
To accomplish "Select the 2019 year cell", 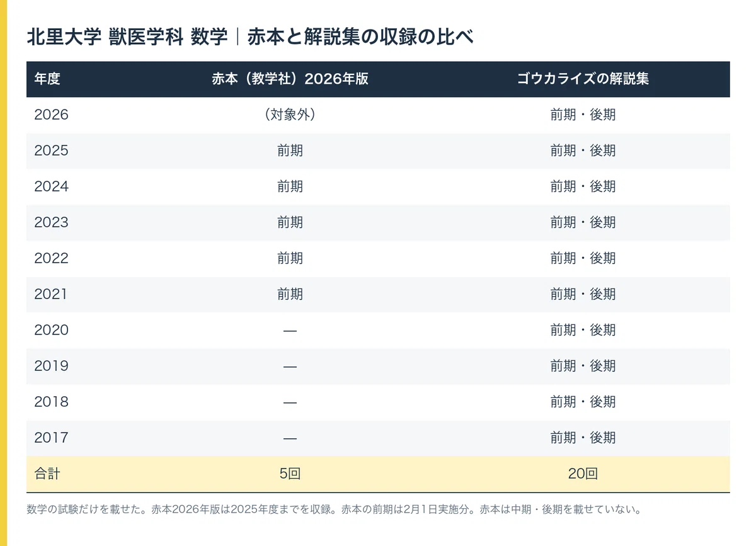I will pyautogui.click(x=51, y=367).
